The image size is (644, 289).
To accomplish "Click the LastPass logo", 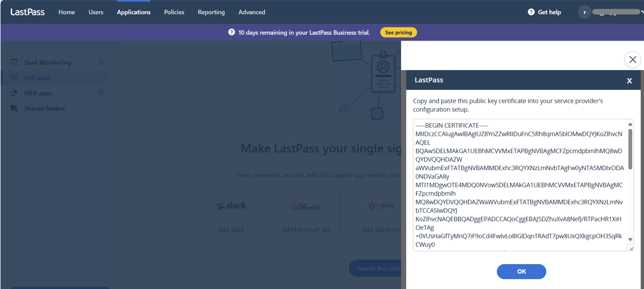I will tap(27, 12).
